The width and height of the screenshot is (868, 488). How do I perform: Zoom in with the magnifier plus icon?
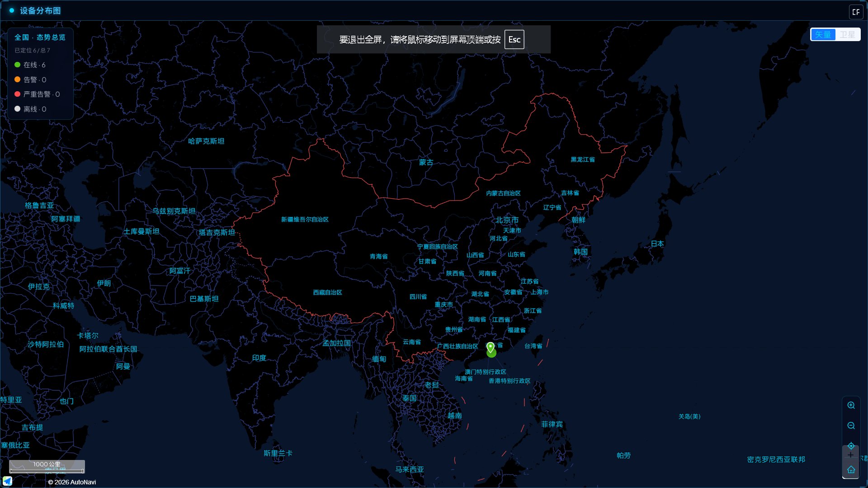point(851,405)
